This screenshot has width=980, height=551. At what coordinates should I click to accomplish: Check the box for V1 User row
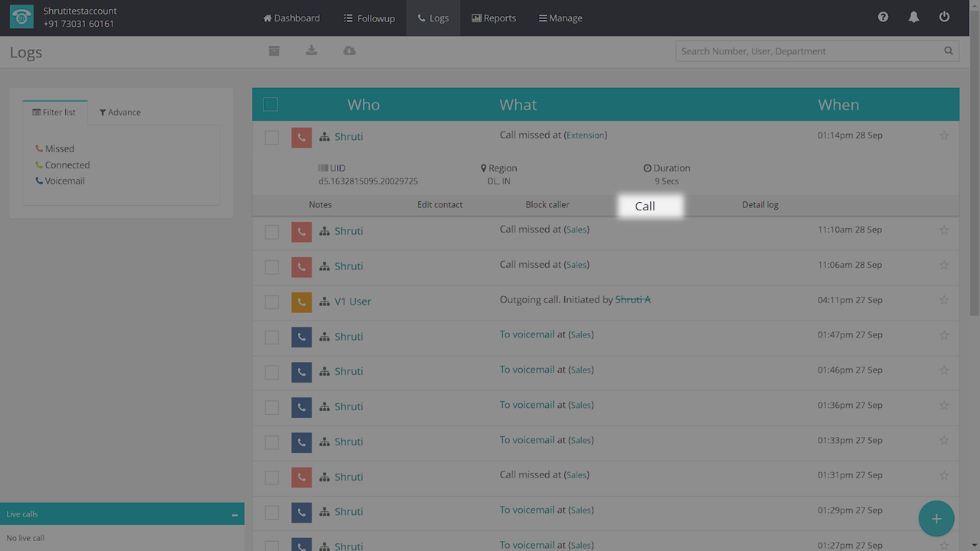tap(272, 302)
